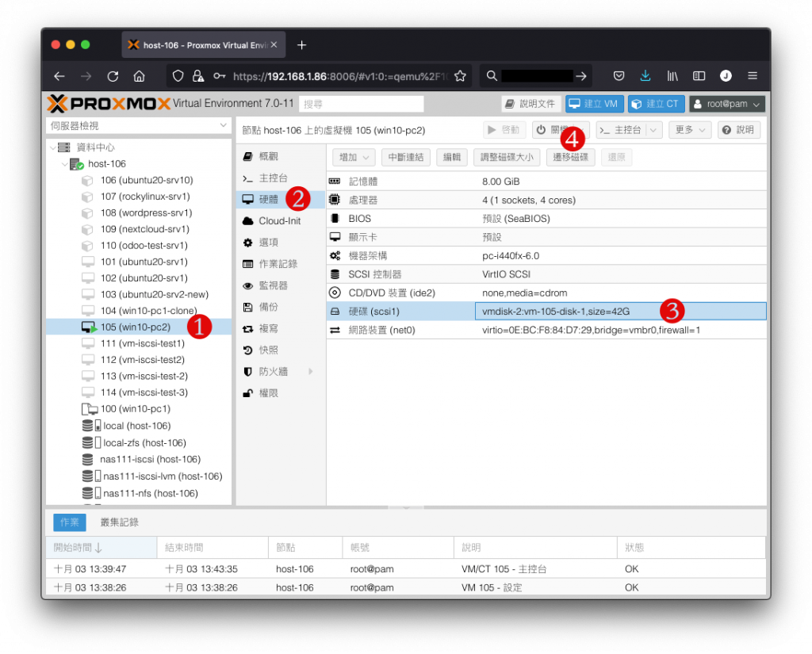Image resolution: width=812 pixels, height=654 pixels.
Task: Go to the browser home page
Action: (x=139, y=76)
